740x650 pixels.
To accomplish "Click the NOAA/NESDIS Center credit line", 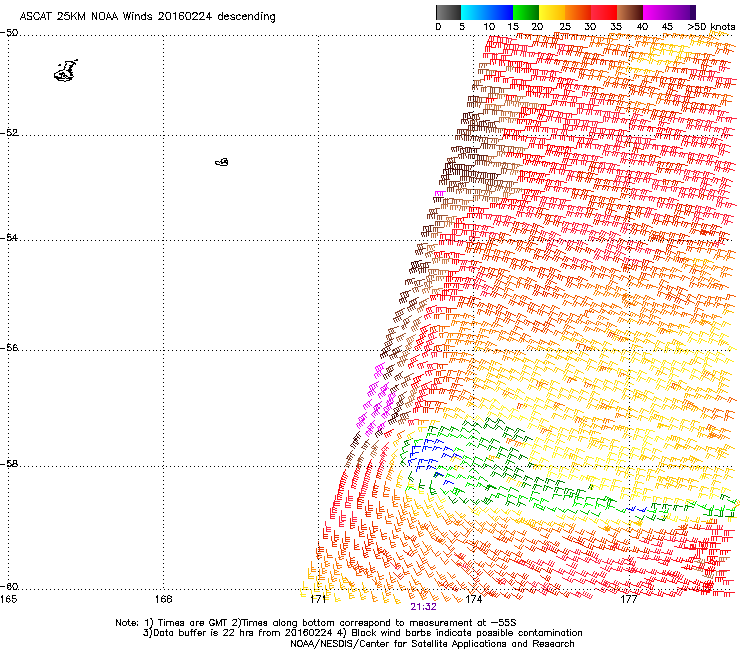I will point(432,644).
